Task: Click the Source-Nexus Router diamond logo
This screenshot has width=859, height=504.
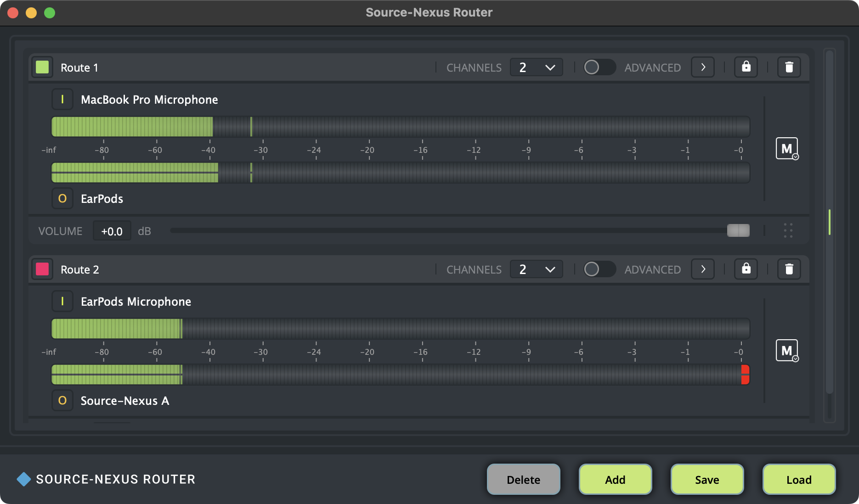Action: pyautogui.click(x=23, y=479)
